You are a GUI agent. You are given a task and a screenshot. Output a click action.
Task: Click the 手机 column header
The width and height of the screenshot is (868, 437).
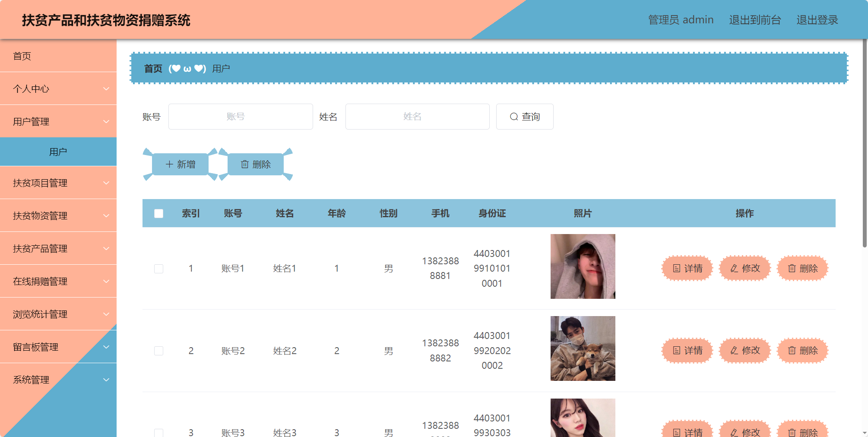pos(440,213)
